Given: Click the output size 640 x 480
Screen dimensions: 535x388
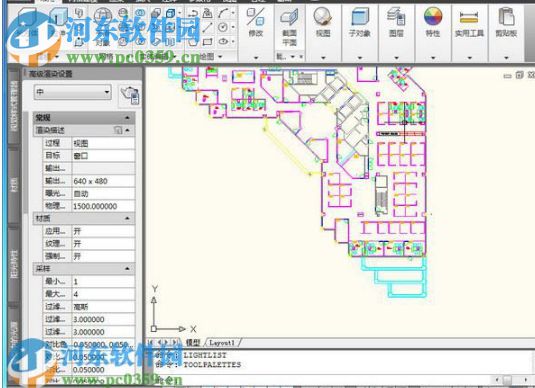Looking at the screenshot, I should coord(103,181).
